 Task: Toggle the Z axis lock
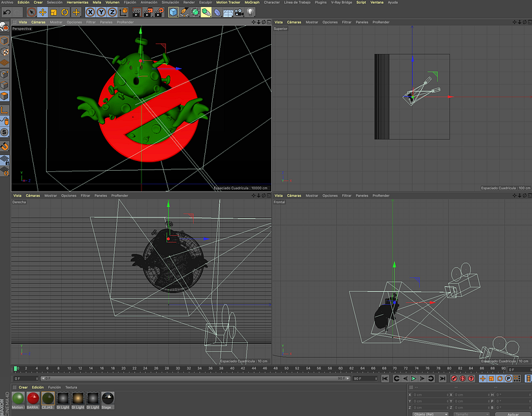pyautogui.click(x=112, y=12)
